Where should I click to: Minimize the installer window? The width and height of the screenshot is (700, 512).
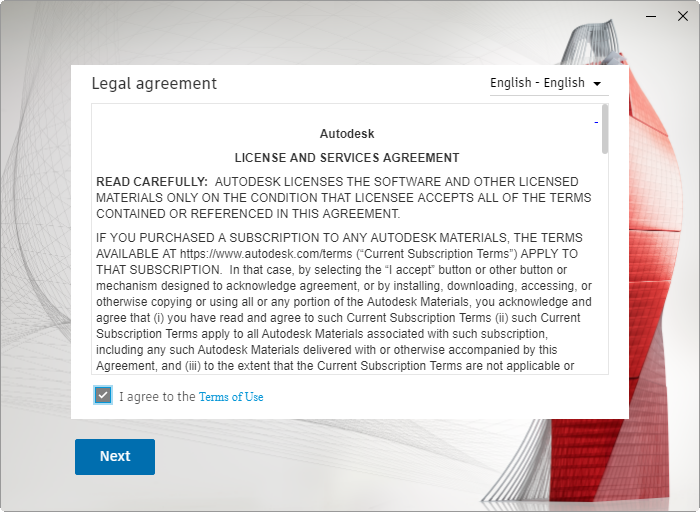coord(651,17)
